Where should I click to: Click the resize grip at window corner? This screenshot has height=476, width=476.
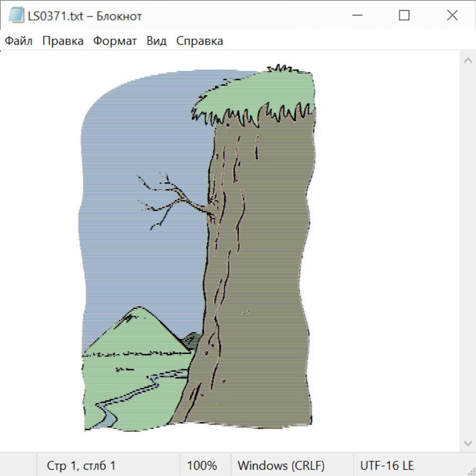471,471
